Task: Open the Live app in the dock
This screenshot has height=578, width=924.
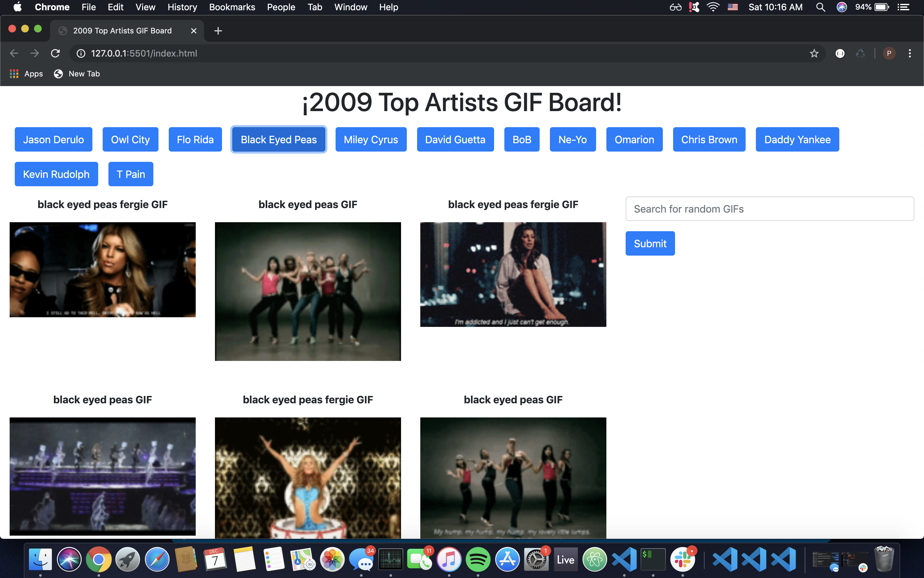Action: click(566, 560)
